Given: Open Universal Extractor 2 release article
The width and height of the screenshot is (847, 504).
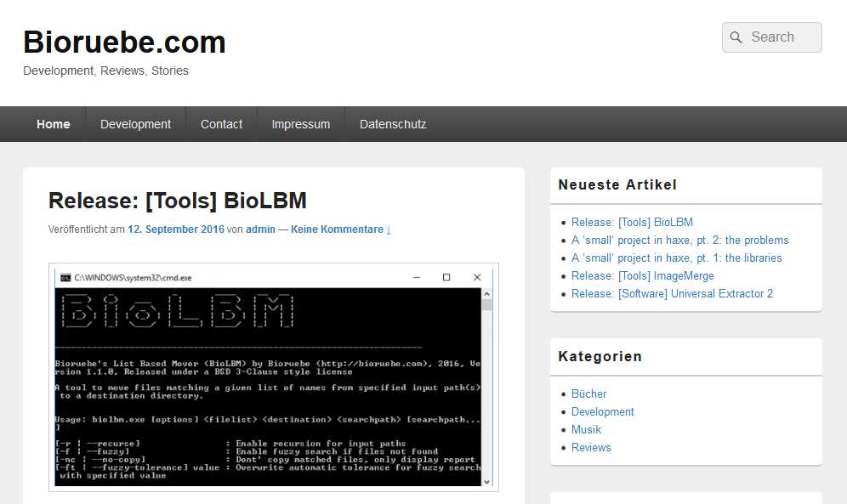Looking at the screenshot, I should 672,294.
